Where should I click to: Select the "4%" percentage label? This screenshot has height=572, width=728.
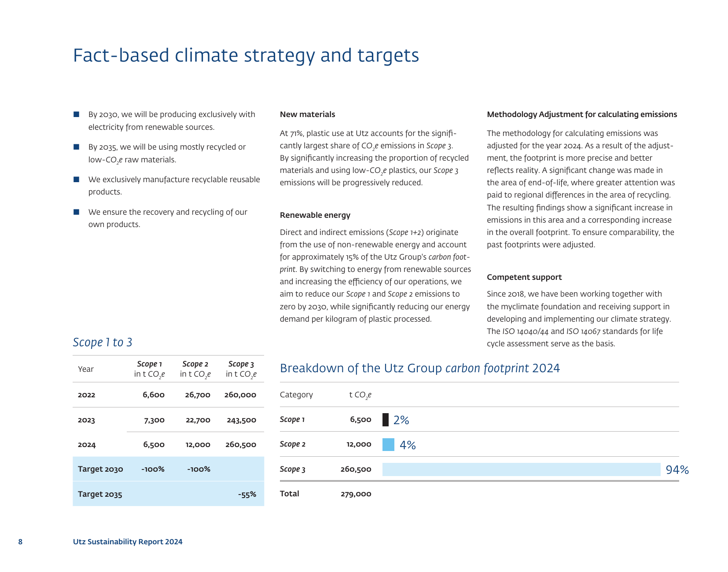(408, 445)
